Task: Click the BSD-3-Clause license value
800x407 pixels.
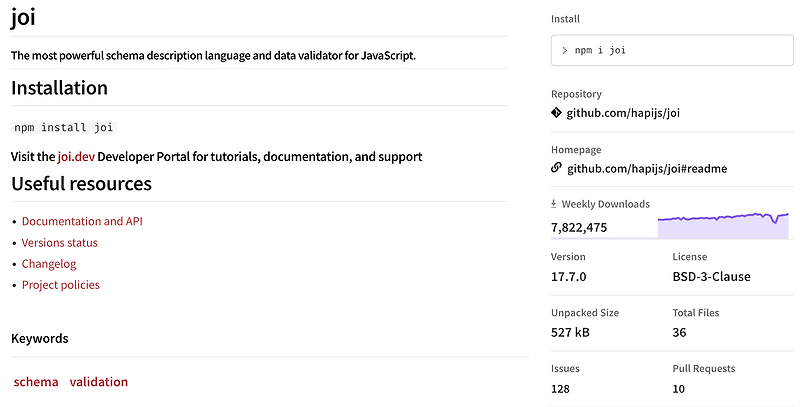Action: pos(711,276)
